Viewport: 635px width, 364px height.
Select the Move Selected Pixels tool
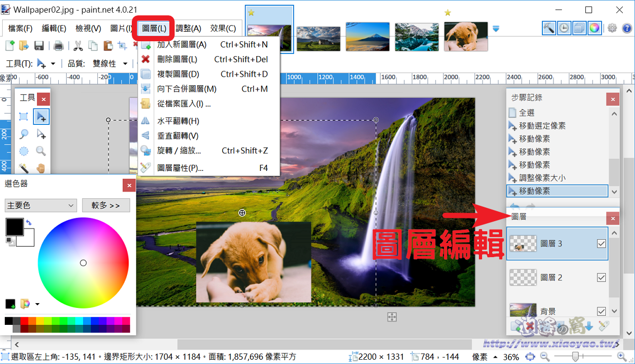click(41, 117)
